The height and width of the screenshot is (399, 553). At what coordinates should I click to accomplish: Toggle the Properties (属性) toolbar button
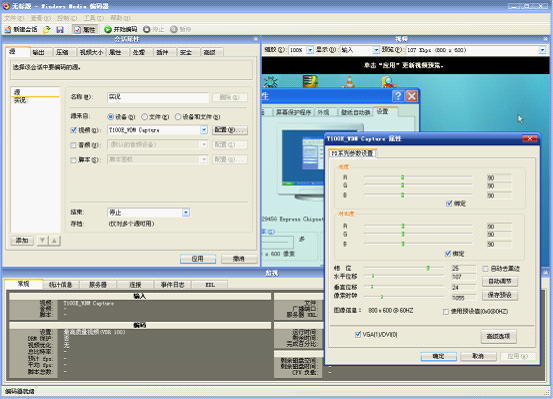tap(85, 30)
